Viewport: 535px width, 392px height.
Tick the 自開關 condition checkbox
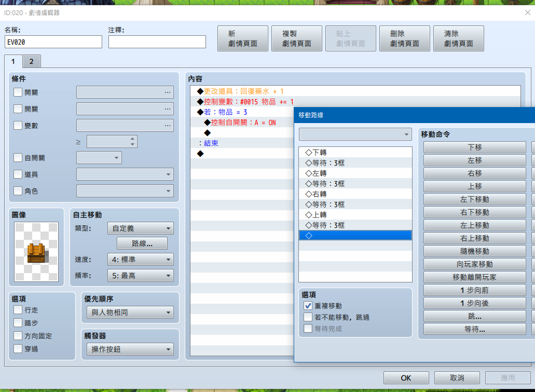(x=18, y=158)
